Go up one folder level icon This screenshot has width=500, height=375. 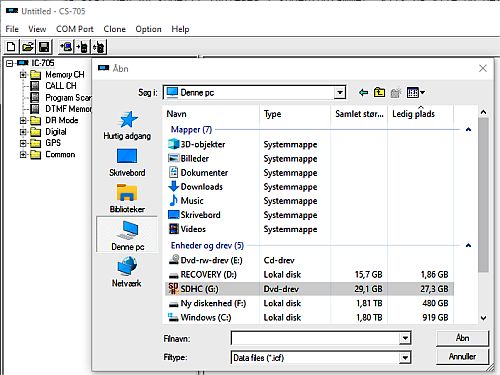(379, 92)
